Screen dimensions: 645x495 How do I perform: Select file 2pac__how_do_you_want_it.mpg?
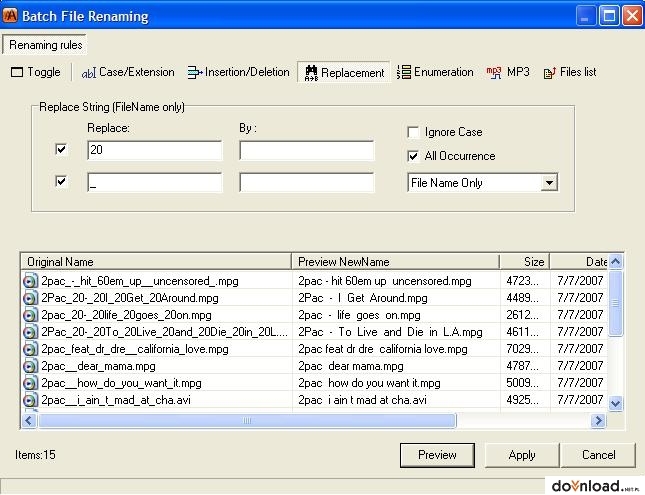121,383
